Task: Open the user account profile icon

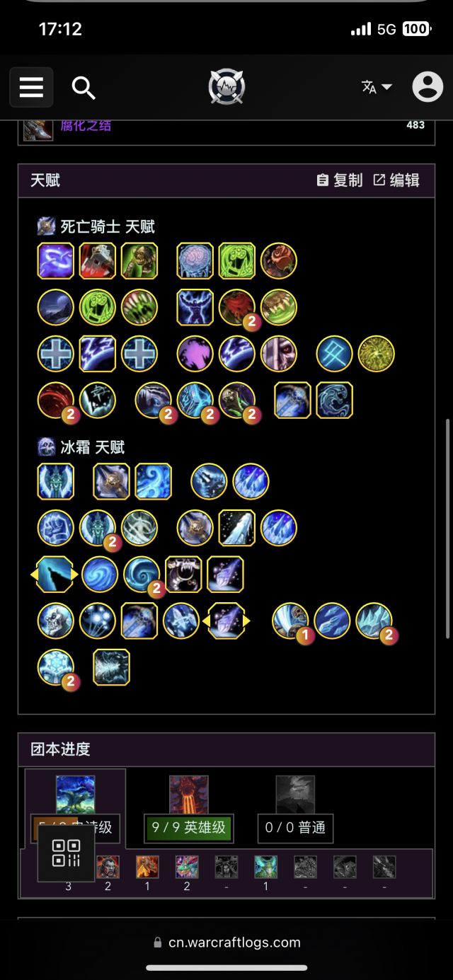Action: [x=428, y=87]
